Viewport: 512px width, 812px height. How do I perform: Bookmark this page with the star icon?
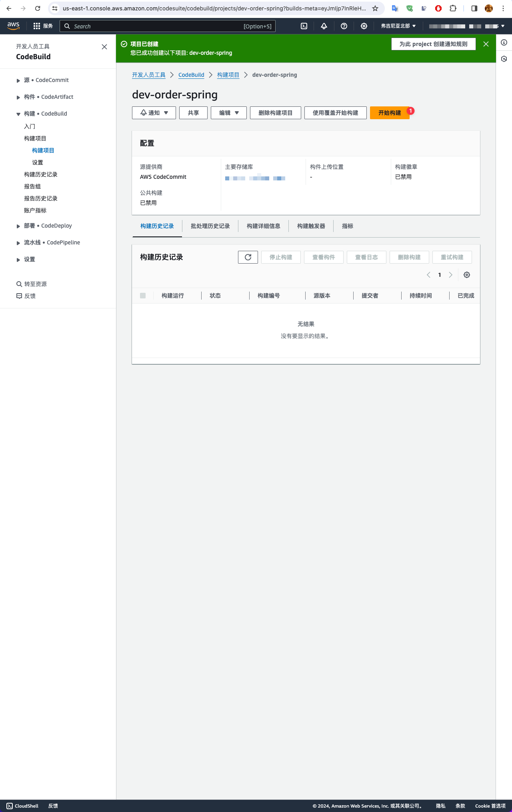tap(375, 8)
